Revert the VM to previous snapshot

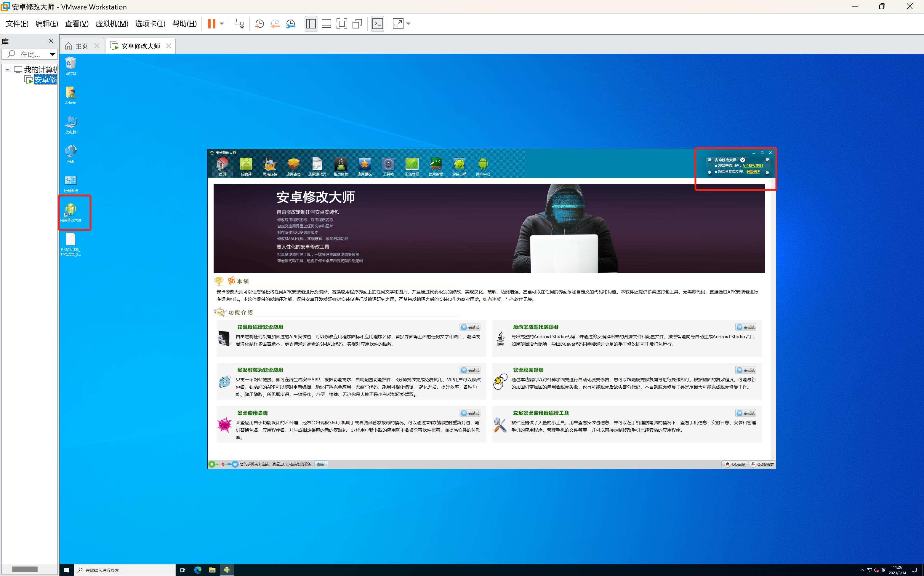click(x=275, y=24)
